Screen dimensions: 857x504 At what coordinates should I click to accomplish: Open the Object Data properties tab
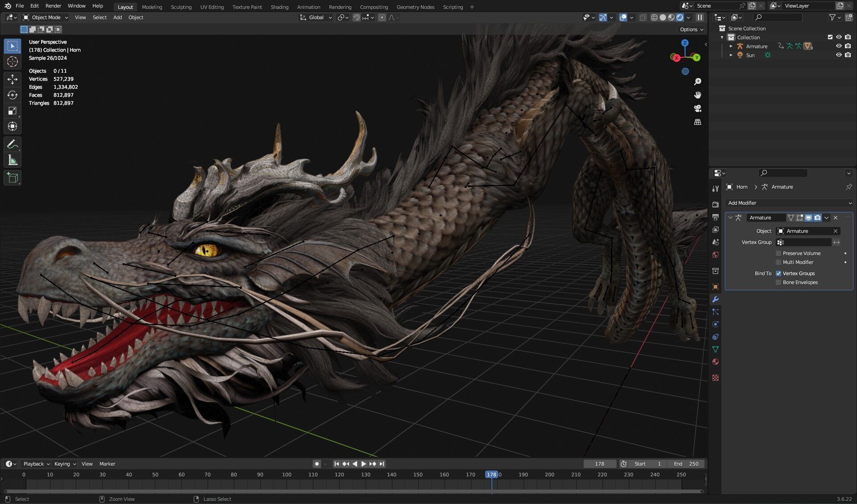click(x=716, y=349)
